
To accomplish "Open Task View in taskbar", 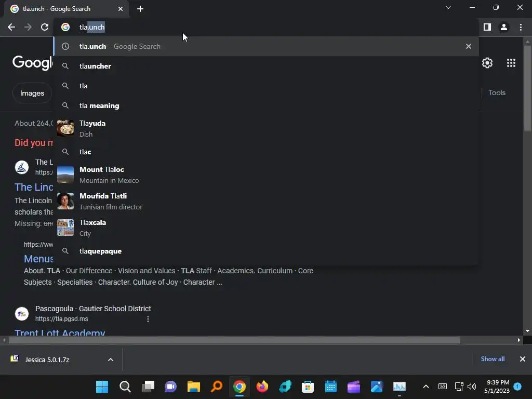I will 148,387.
